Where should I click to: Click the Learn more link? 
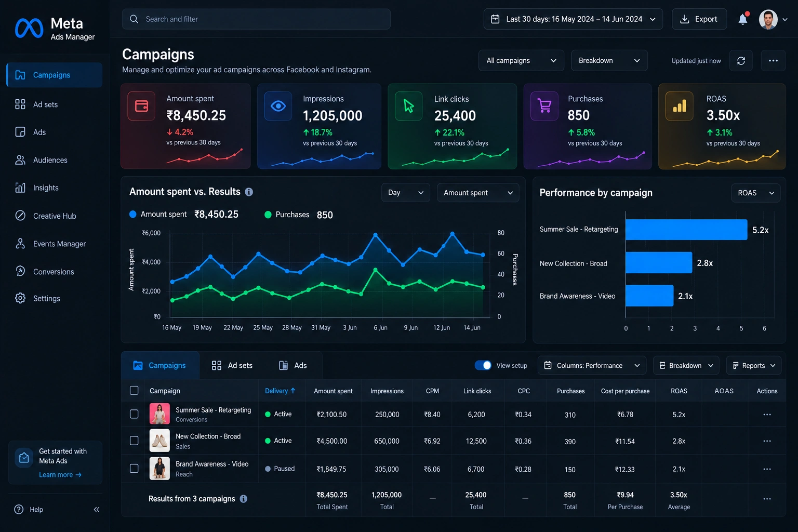pyautogui.click(x=60, y=475)
